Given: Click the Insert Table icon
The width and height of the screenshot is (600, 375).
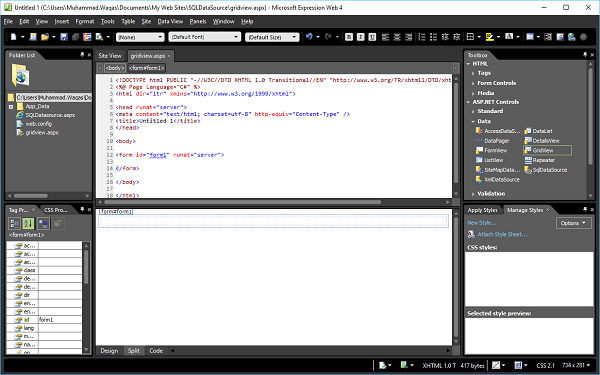Looking at the screenshot, I should (x=530, y=37).
